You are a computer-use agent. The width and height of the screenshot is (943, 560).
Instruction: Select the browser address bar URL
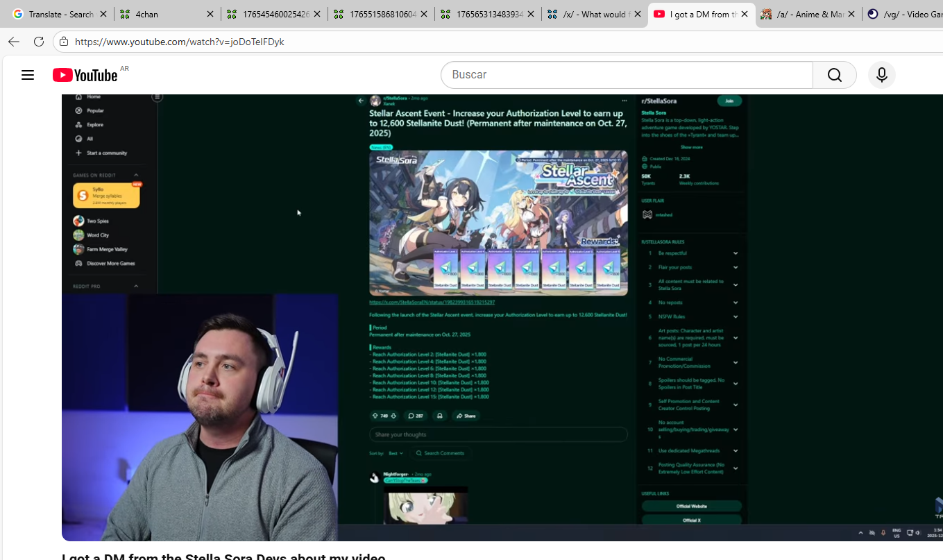[x=180, y=42]
